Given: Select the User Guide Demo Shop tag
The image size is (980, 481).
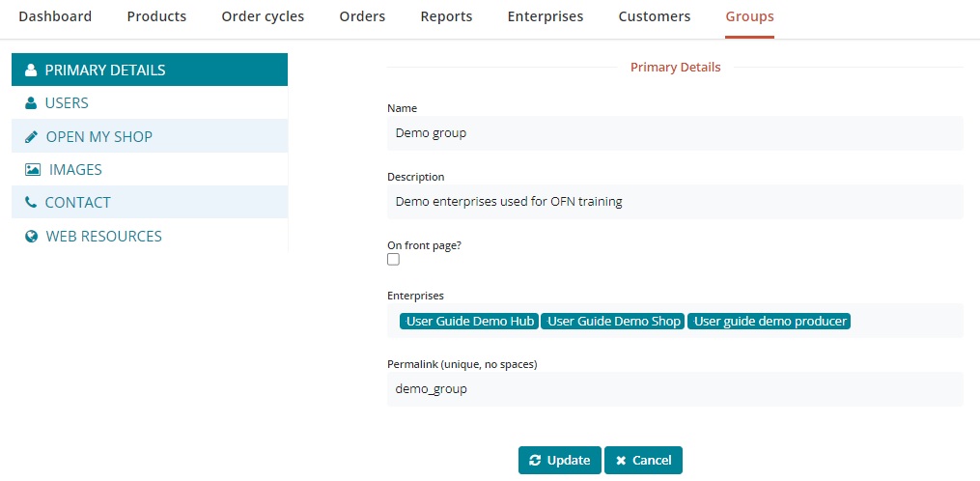Looking at the screenshot, I should point(613,322).
